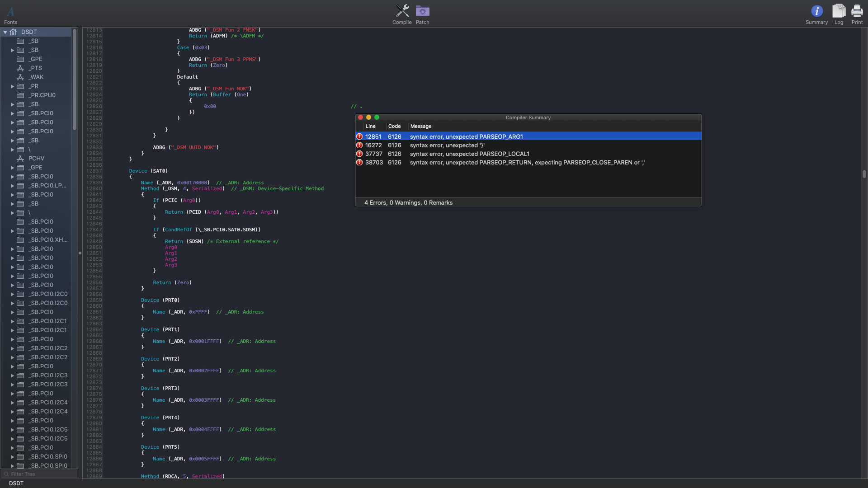Collapse the DSDT root tree node
This screenshot has width=868, height=488.
(x=5, y=32)
